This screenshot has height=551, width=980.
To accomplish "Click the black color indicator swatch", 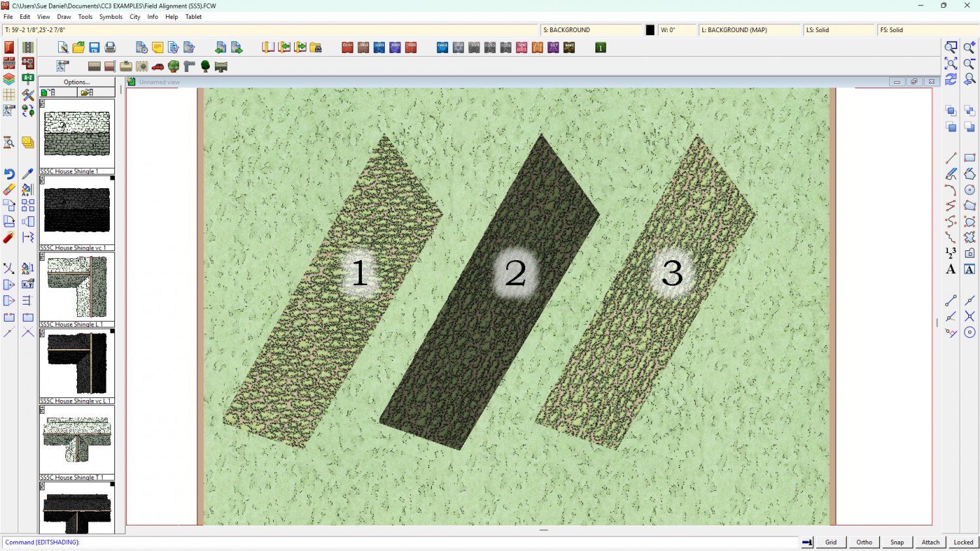I will 650,30.
